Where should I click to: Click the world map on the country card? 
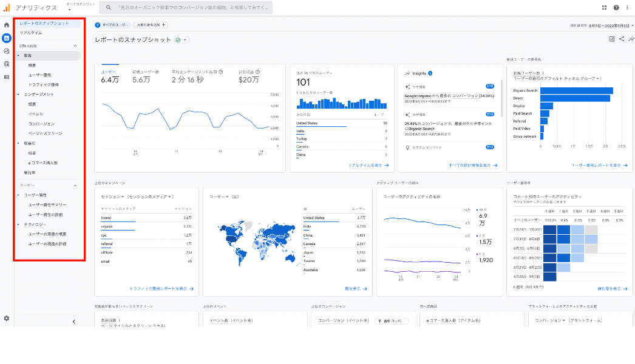tap(257, 243)
